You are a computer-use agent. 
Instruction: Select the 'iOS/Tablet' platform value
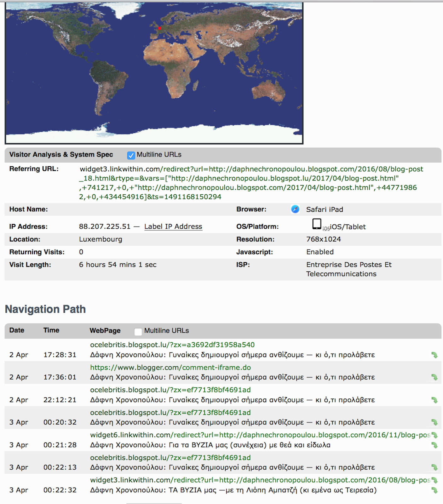348,227
